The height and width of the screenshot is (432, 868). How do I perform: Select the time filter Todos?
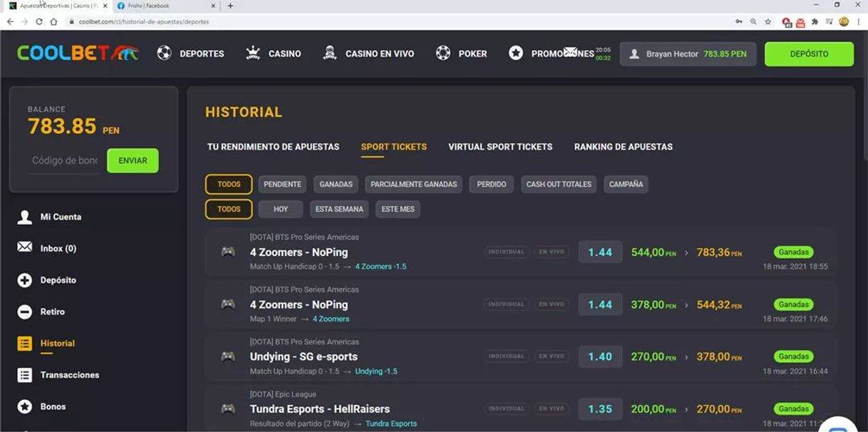tap(229, 209)
